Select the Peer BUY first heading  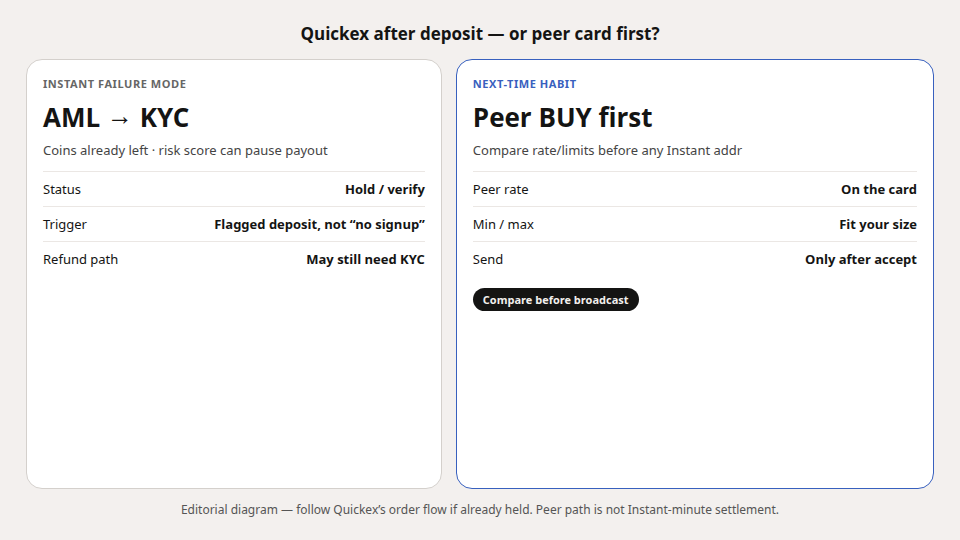pos(563,118)
